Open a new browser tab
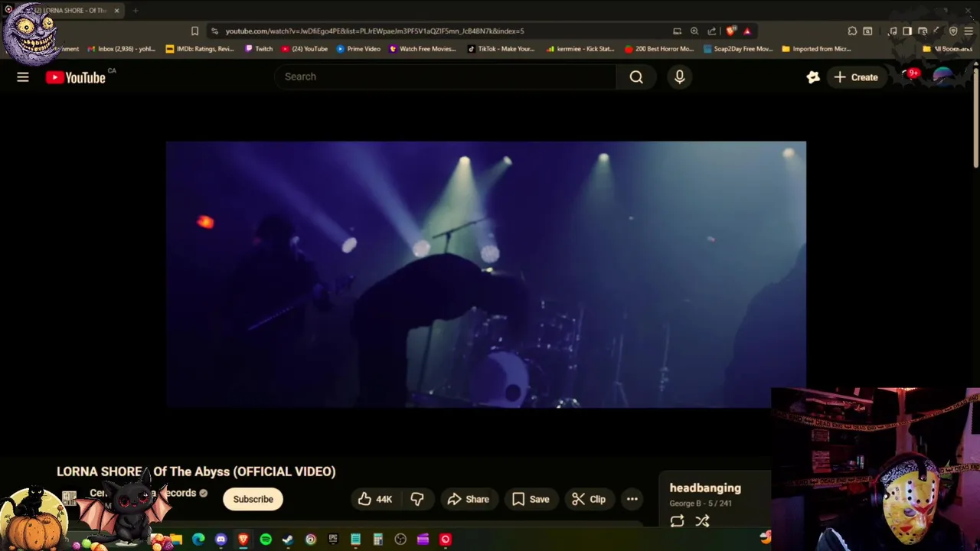Viewport: 980px width, 551px height. (x=136, y=11)
